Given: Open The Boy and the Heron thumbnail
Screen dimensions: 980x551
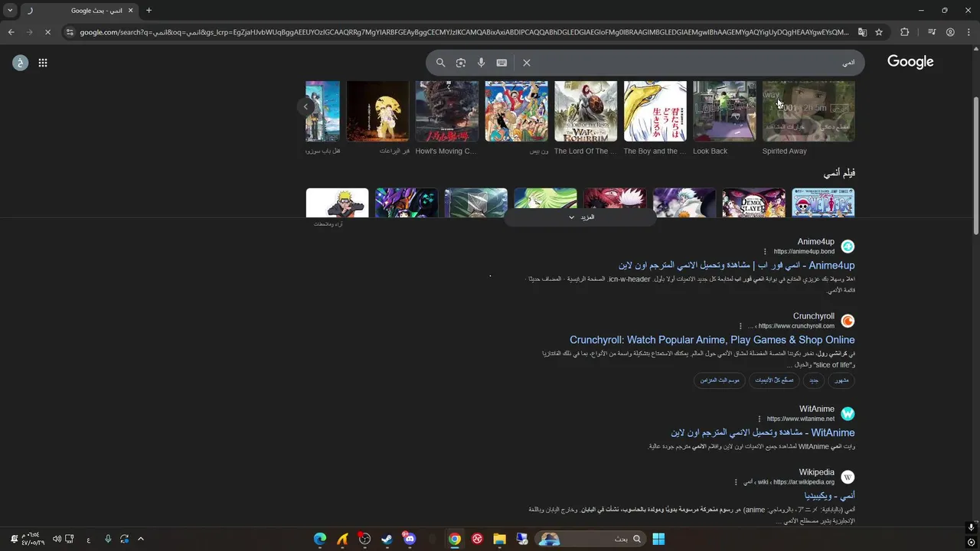Looking at the screenshot, I should 655,112.
